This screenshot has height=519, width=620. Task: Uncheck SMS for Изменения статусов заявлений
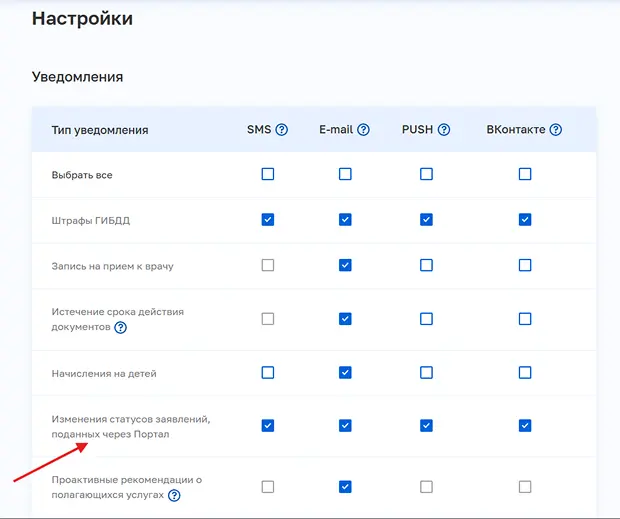pyautogui.click(x=267, y=425)
